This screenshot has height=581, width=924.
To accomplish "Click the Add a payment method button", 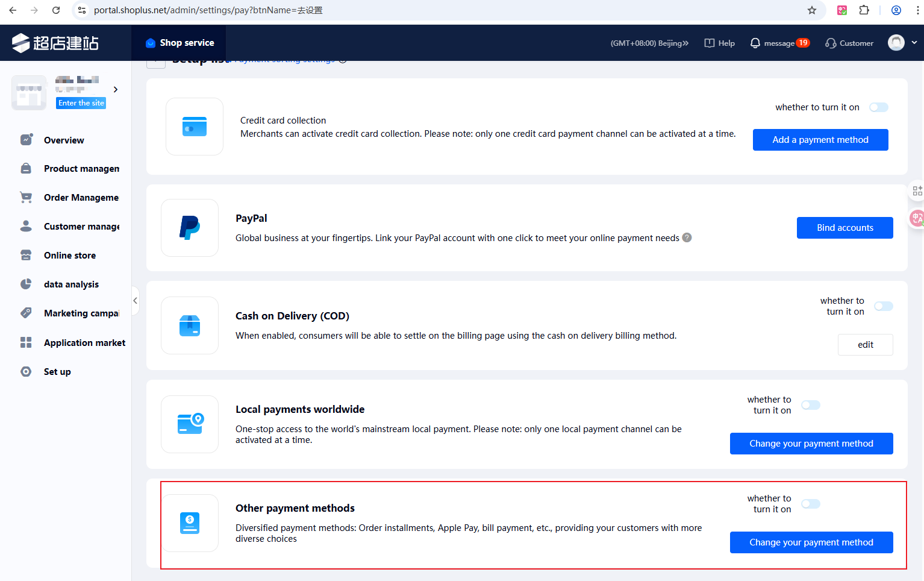I will click(x=820, y=140).
